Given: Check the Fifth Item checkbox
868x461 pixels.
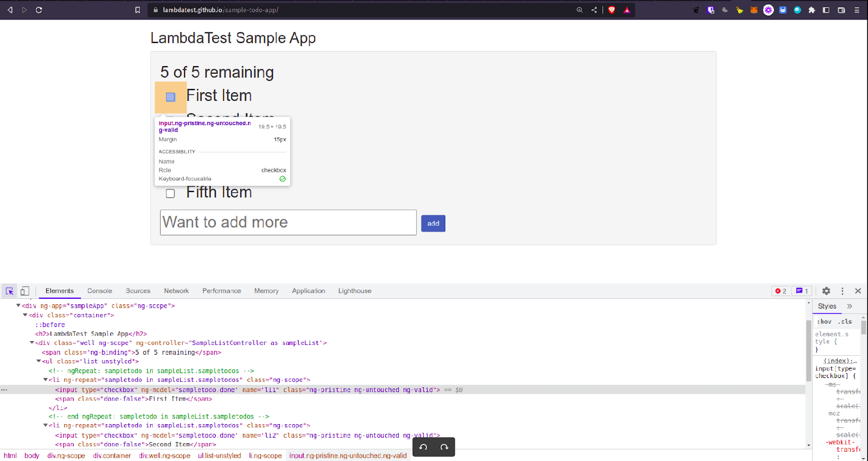Looking at the screenshot, I should click(x=170, y=194).
